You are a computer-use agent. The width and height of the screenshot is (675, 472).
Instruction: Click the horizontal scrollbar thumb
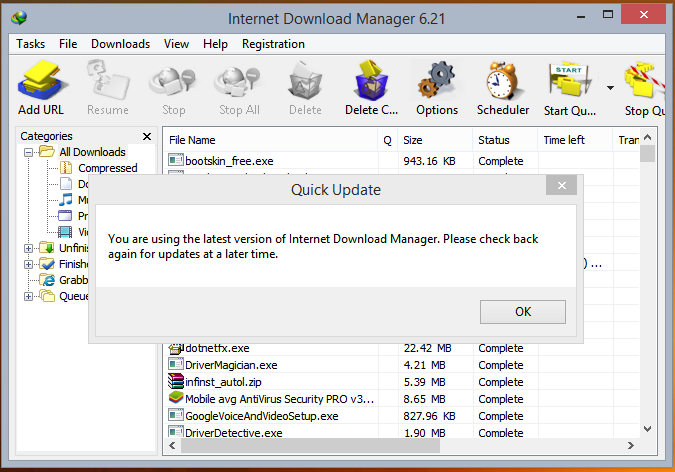tap(310, 445)
